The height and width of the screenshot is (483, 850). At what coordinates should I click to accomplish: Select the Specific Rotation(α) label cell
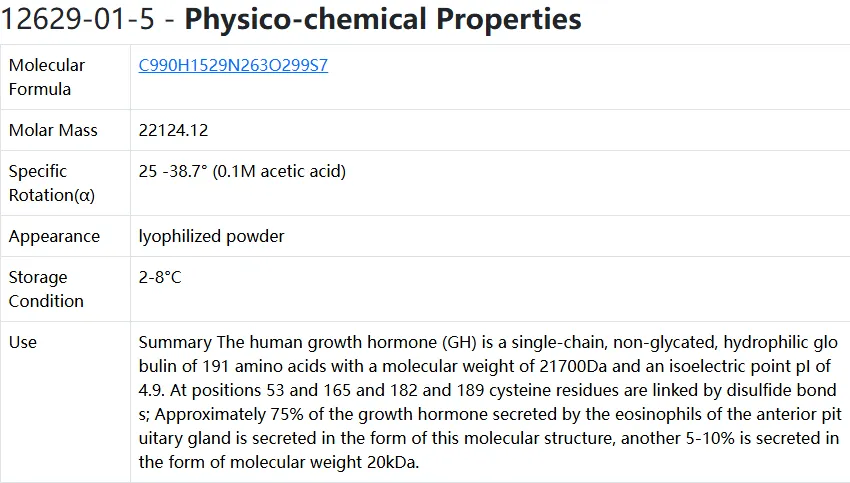pyautogui.click(x=65, y=183)
